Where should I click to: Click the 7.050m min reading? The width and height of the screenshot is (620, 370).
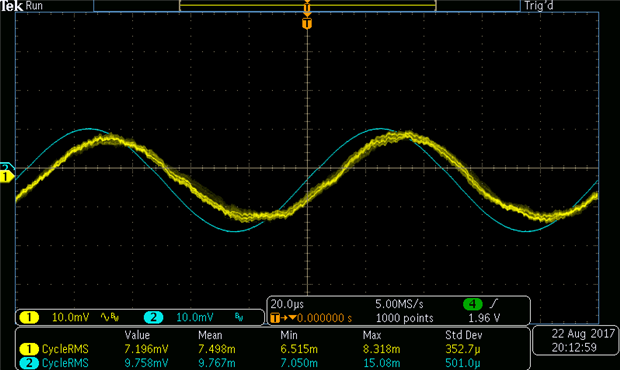click(299, 363)
